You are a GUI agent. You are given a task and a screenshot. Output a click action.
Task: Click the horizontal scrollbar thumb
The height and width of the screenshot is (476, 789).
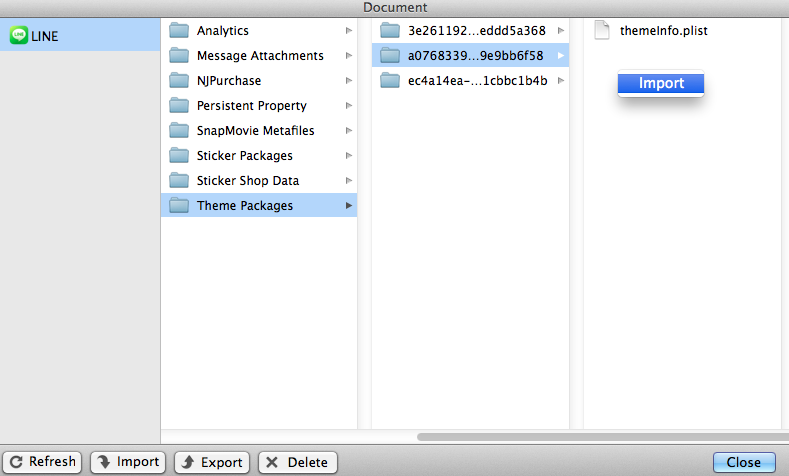(x=603, y=437)
